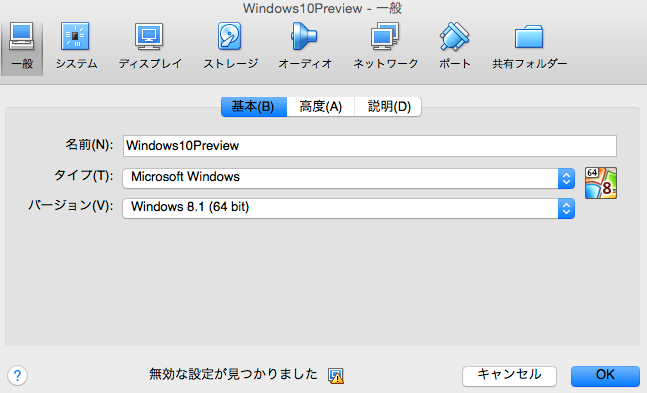This screenshot has width=647, height=393.
Task: Switch to the 高度(A) tab
Action: pyautogui.click(x=321, y=107)
